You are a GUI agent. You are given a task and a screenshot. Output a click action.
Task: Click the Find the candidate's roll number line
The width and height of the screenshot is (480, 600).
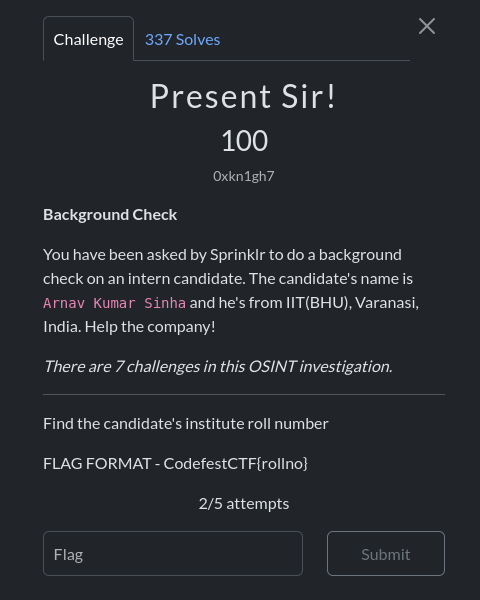(x=186, y=424)
